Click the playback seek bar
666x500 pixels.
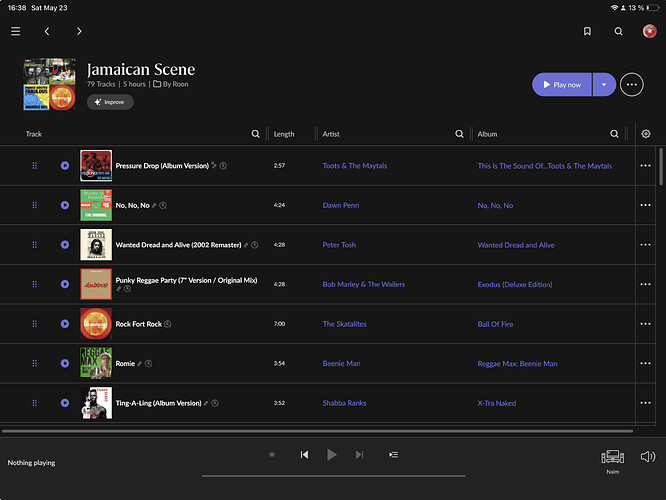pos(333,476)
